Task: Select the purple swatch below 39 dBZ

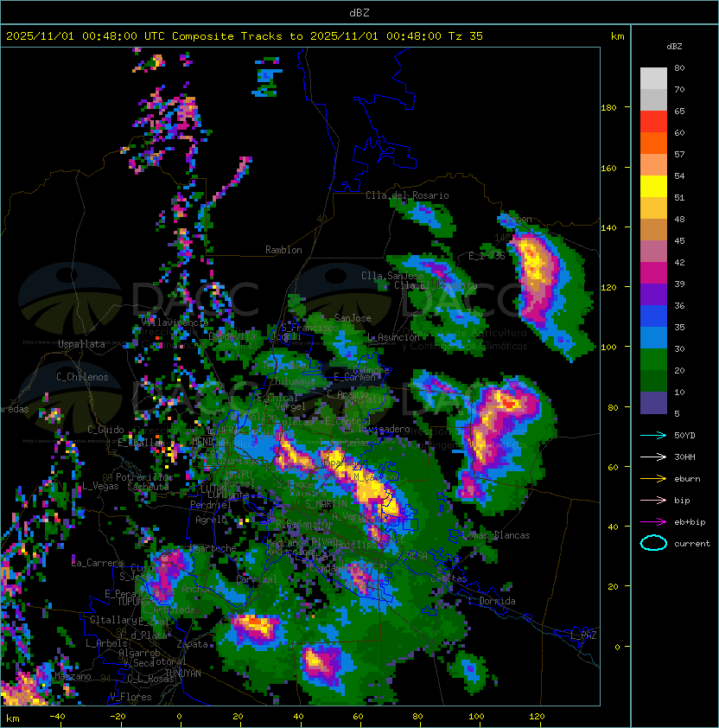Action: tap(653, 294)
